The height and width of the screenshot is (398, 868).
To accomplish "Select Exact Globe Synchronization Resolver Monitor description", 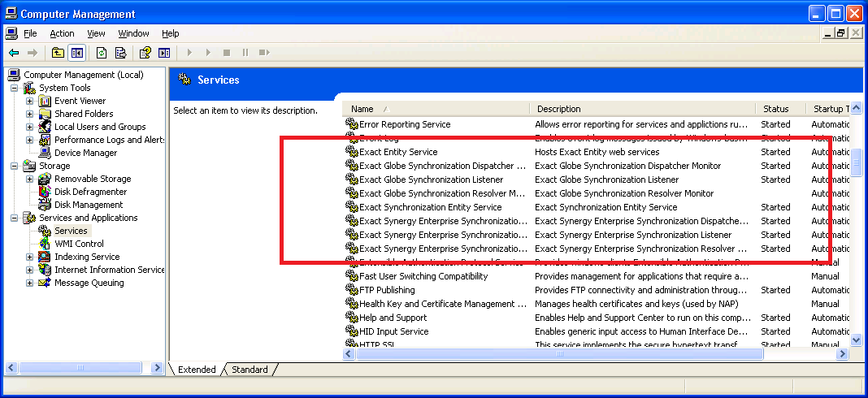I will coord(624,193).
